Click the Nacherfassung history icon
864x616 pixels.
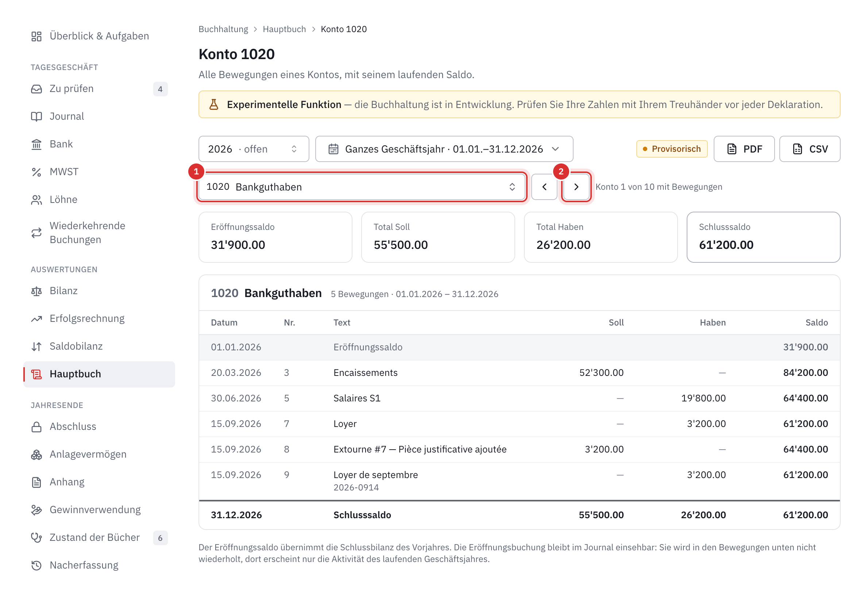click(36, 565)
